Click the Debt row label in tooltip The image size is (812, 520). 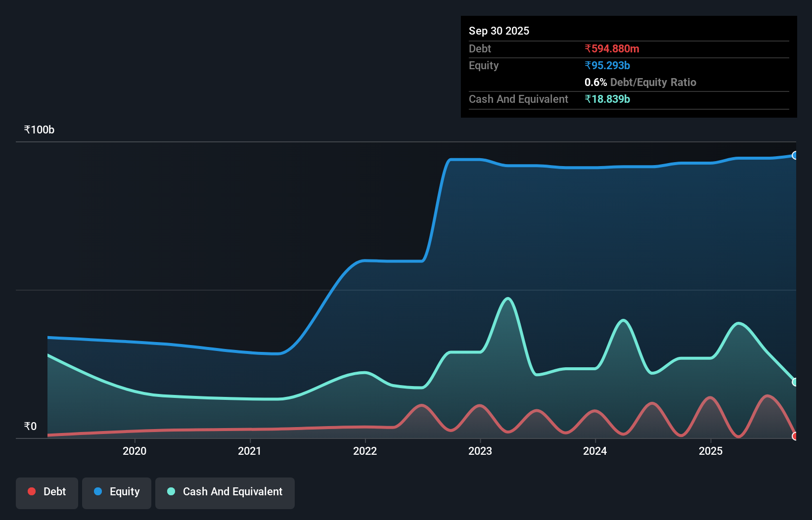[480, 48]
